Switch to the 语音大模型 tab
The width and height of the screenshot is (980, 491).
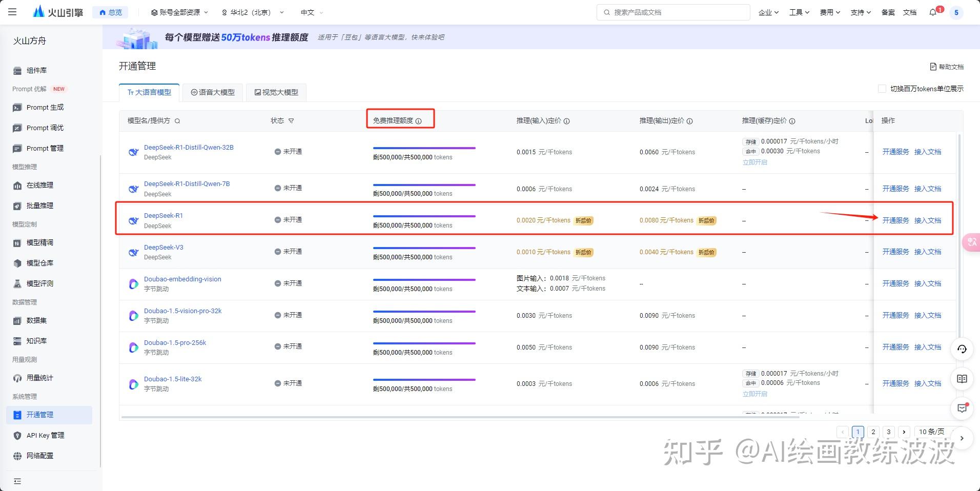[x=213, y=92]
